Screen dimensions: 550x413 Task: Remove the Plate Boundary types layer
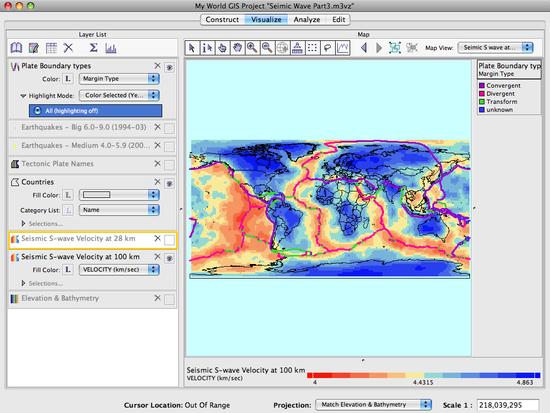tap(157, 66)
